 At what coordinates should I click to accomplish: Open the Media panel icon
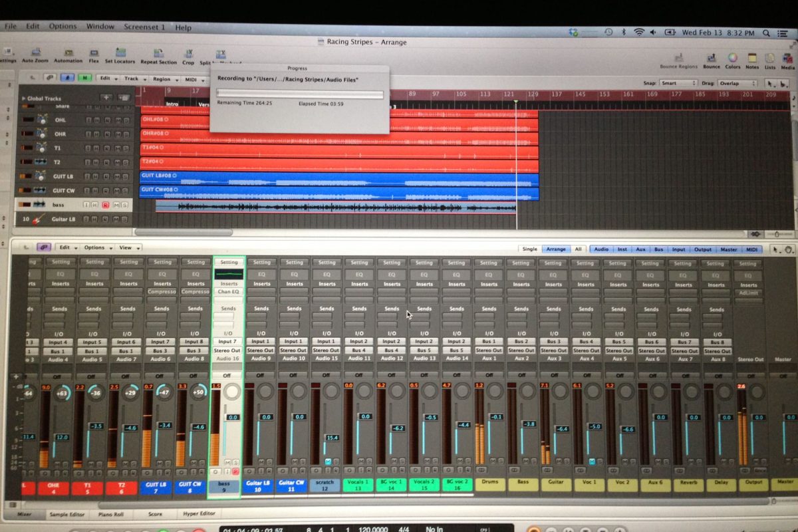(x=788, y=58)
